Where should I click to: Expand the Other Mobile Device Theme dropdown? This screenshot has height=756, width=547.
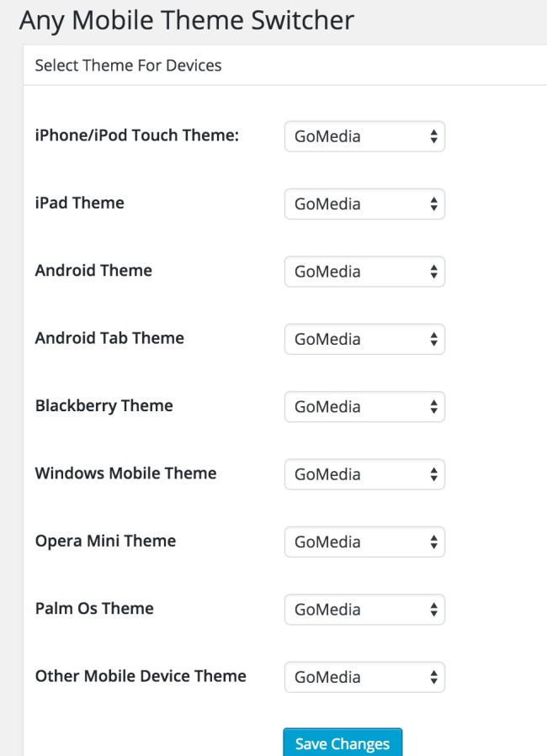[364, 677]
